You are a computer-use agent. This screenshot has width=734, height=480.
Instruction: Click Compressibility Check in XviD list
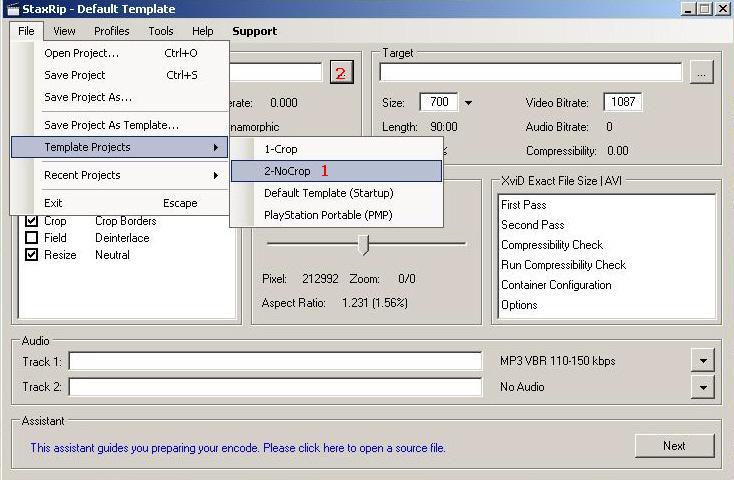[552, 245]
